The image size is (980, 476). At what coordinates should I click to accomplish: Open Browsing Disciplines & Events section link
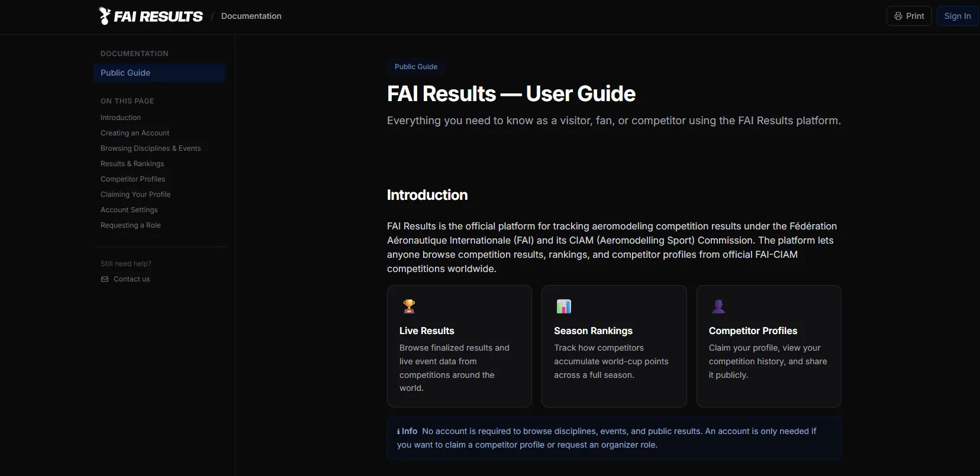[x=150, y=148]
